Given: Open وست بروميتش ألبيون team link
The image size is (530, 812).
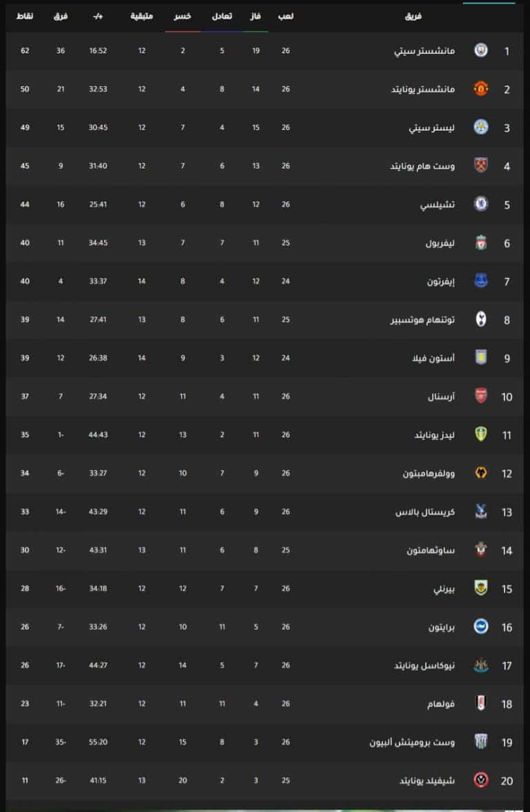Looking at the screenshot, I should 412,742.
